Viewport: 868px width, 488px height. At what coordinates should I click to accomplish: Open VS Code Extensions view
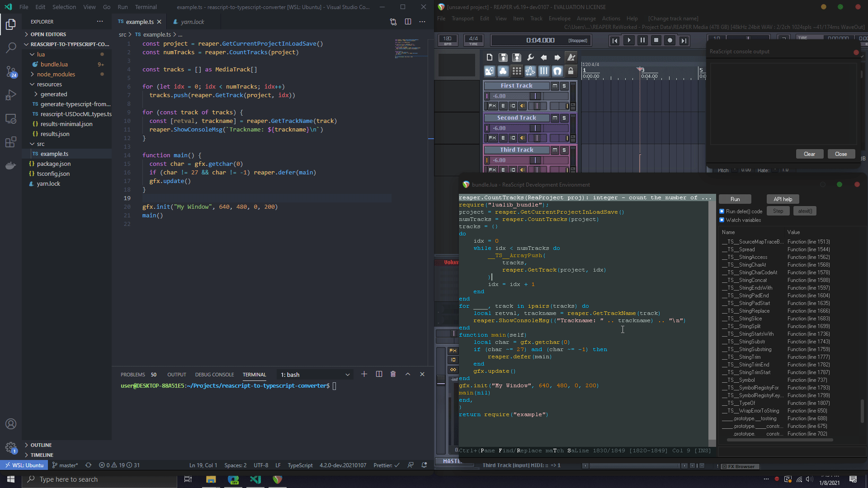click(11, 142)
